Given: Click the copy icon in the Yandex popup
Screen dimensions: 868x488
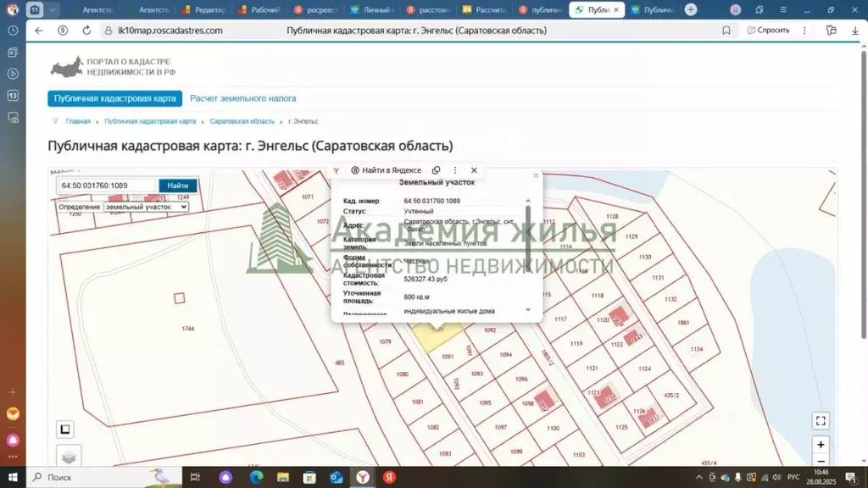Looking at the screenshot, I should point(436,169).
